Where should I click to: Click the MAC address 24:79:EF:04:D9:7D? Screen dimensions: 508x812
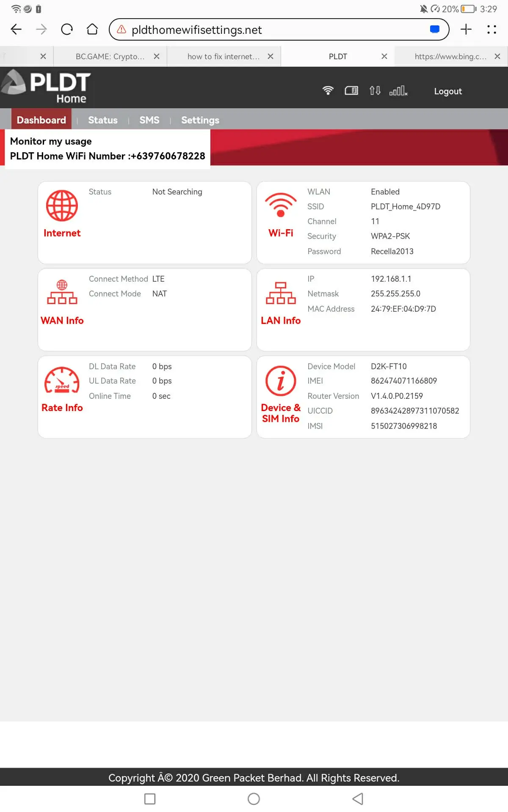tap(403, 309)
